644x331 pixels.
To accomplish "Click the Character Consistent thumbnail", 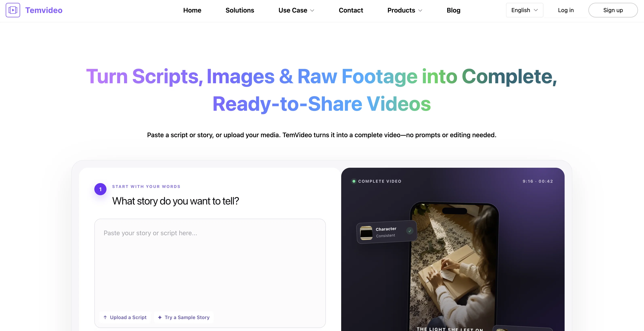I will click(x=366, y=233).
